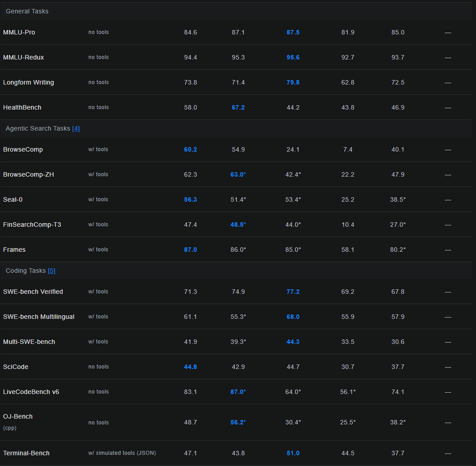Open footnote 4 link beside Agentic Search Tasks
Viewport: 476px width, 466px height.
point(76,128)
